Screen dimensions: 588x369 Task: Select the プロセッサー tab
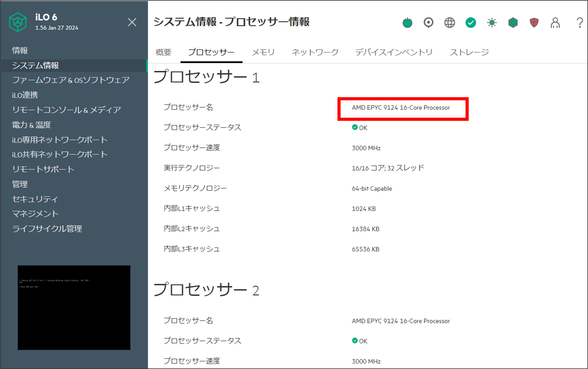point(211,52)
